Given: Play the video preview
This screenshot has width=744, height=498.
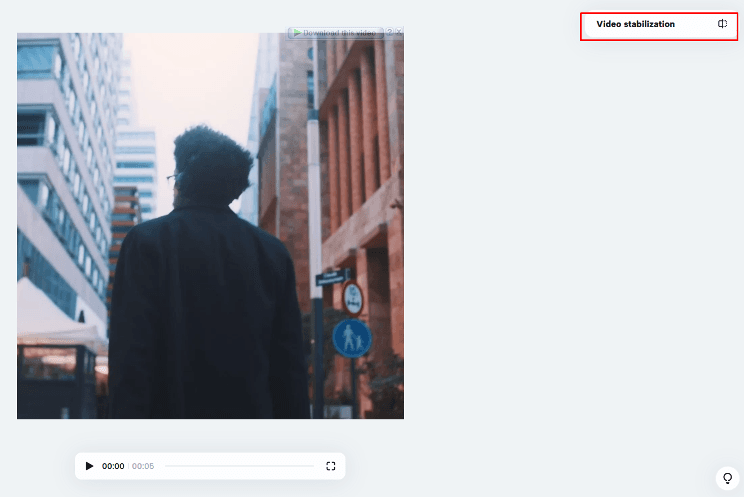Looking at the screenshot, I should (89, 466).
